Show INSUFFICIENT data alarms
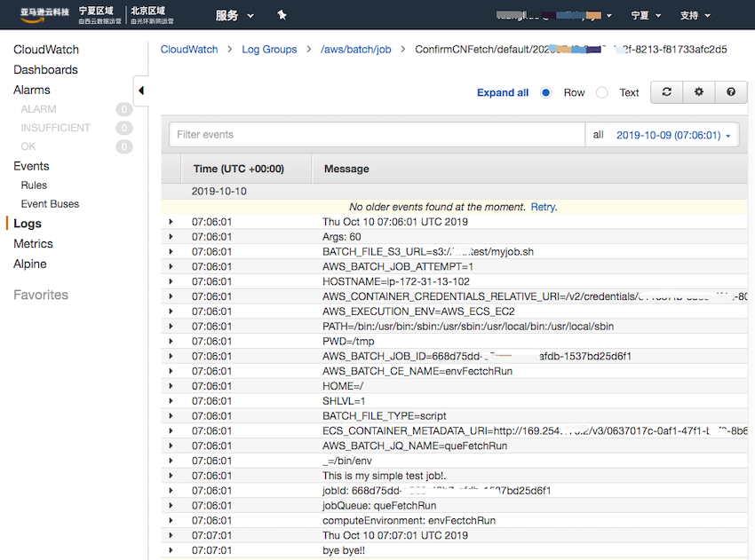 (x=55, y=128)
